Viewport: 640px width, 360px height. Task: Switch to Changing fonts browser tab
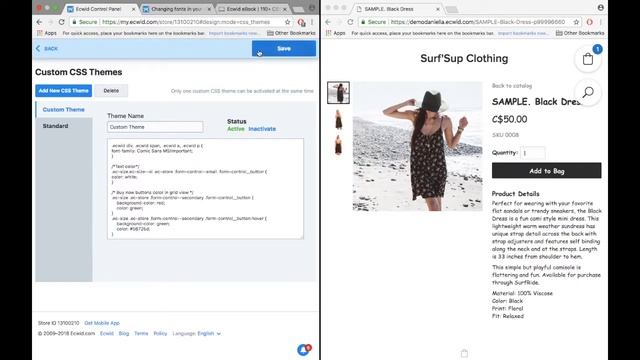pyautogui.click(x=175, y=9)
